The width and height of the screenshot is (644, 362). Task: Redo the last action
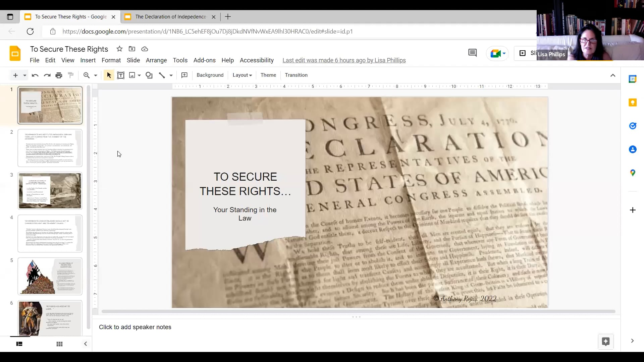(x=47, y=75)
